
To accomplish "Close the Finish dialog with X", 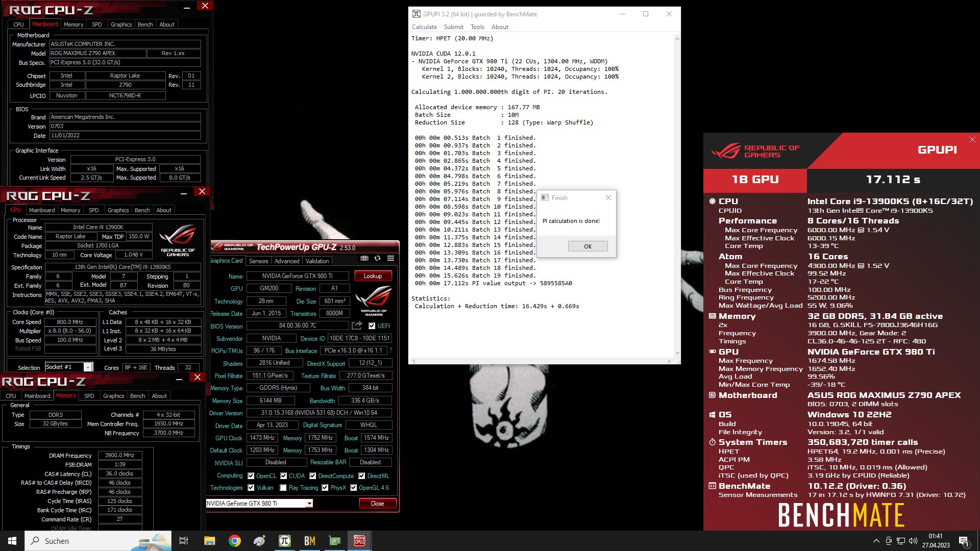I will coord(608,197).
